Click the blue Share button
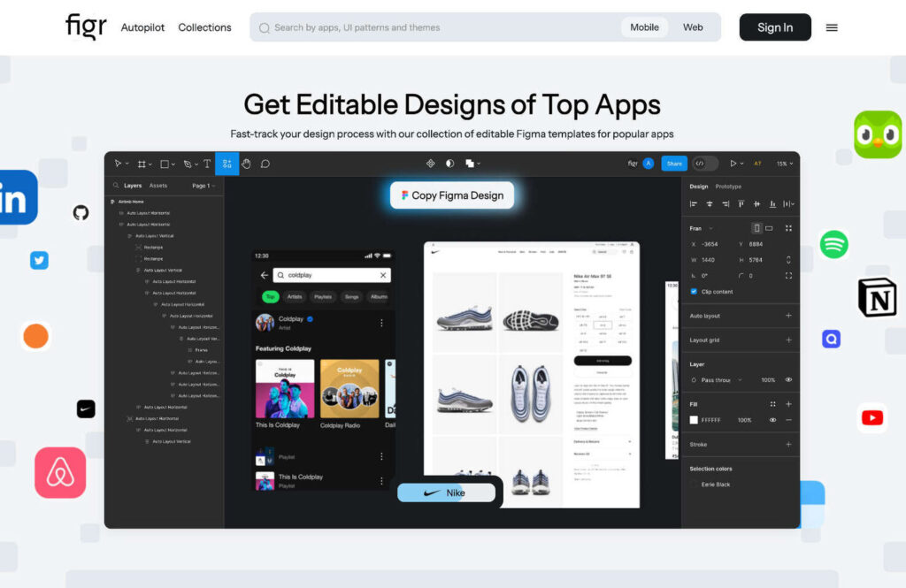906x588 pixels. (x=673, y=164)
